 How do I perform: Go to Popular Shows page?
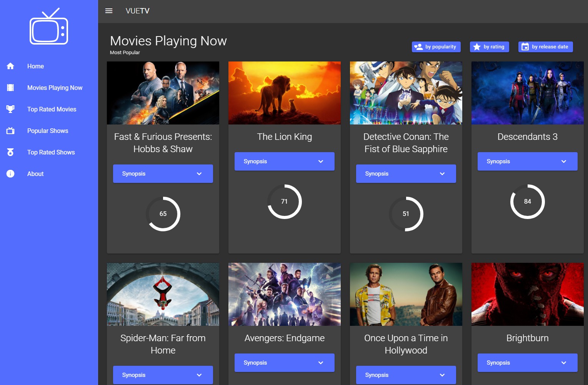(x=48, y=131)
